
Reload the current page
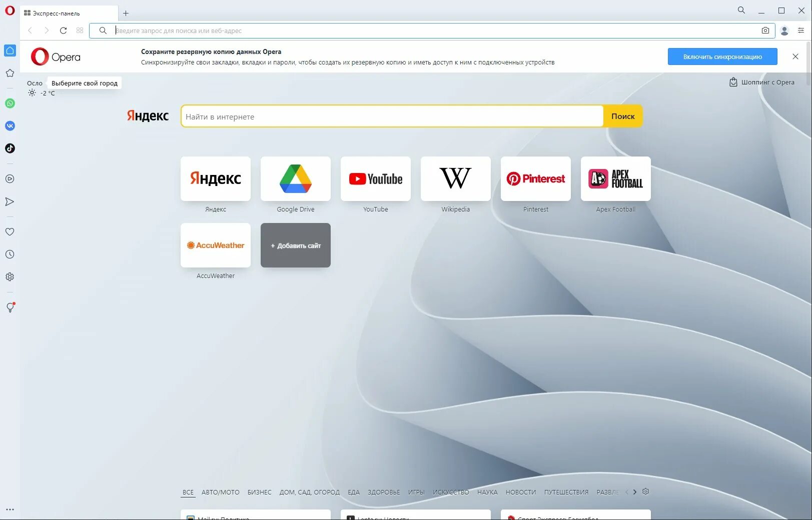[x=64, y=30]
